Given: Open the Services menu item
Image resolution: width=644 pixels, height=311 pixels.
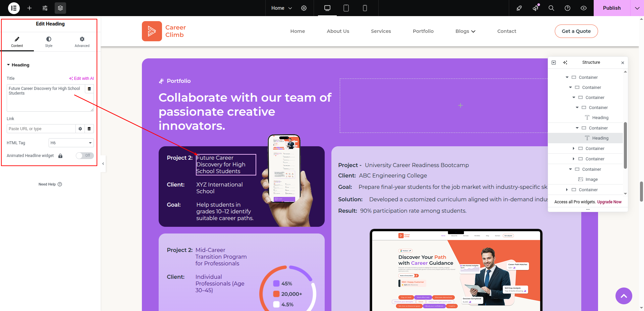Looking at the screenshot, I should tap(381, 31).
